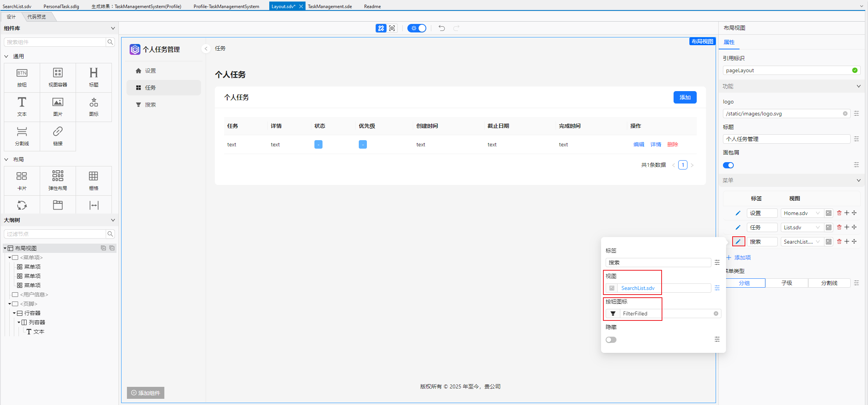Switch to the 代码预览 tab
868x405 pixels.
(x=37, y=17)
